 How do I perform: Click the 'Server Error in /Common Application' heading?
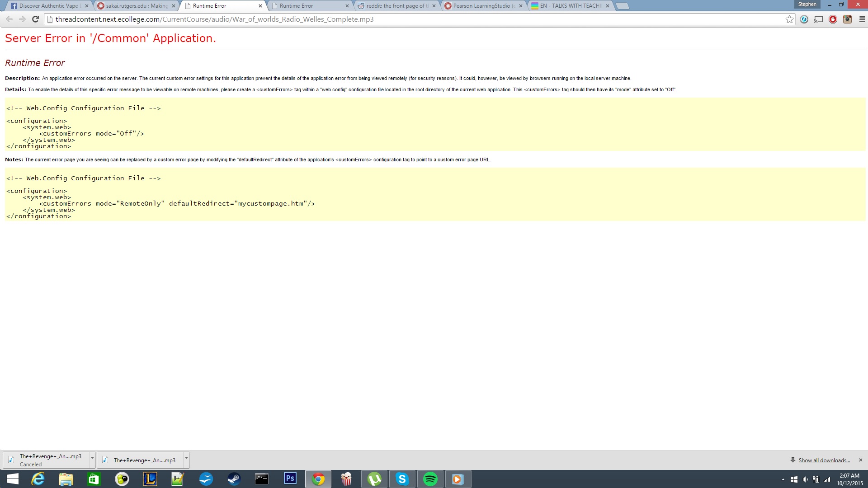pos(110,38)
